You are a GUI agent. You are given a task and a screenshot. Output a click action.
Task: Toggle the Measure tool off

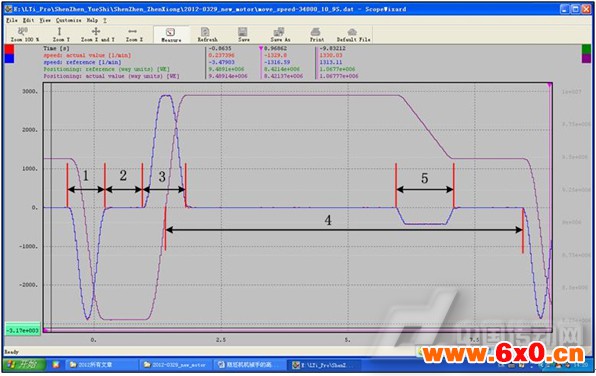click(171, 34)
